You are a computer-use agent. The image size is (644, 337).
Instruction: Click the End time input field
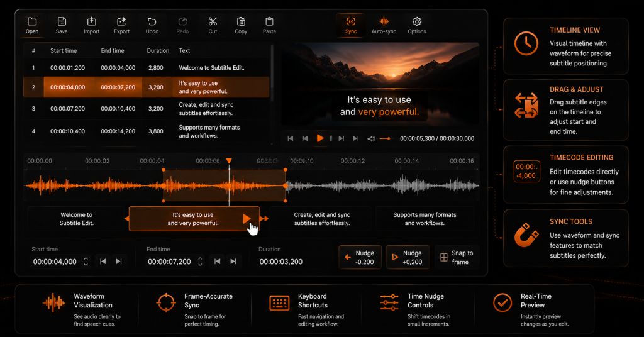pyautogui.click(x=169, y=262)
